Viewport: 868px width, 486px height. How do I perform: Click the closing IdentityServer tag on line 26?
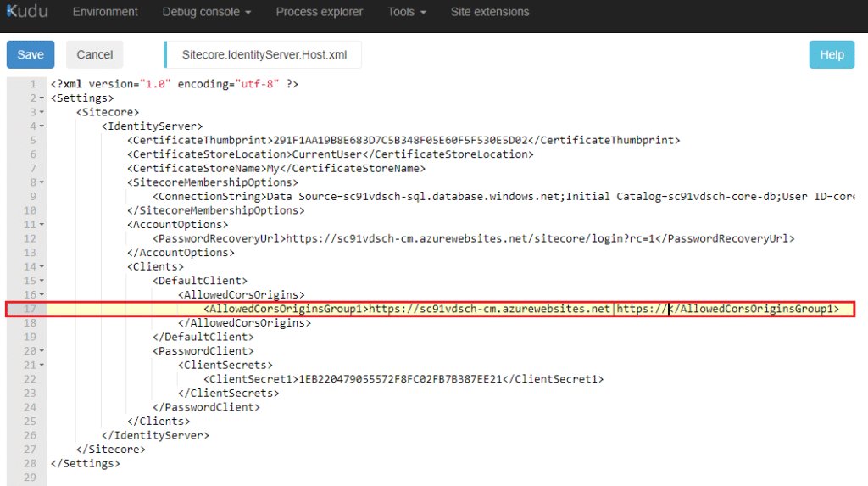tap(156, 435)
